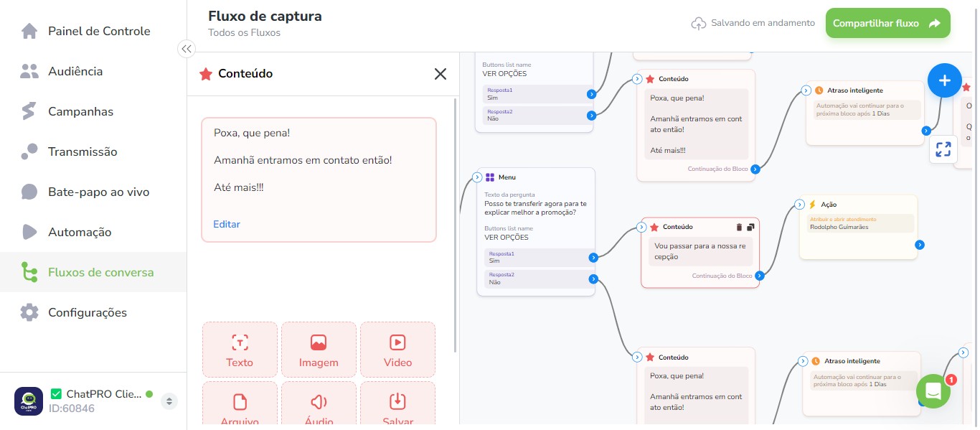Image resolution: width=980 pixels, height=430 pixels.
Task: Open the Todos os Fluxos breadcrumb
Action: coord(244,32)
